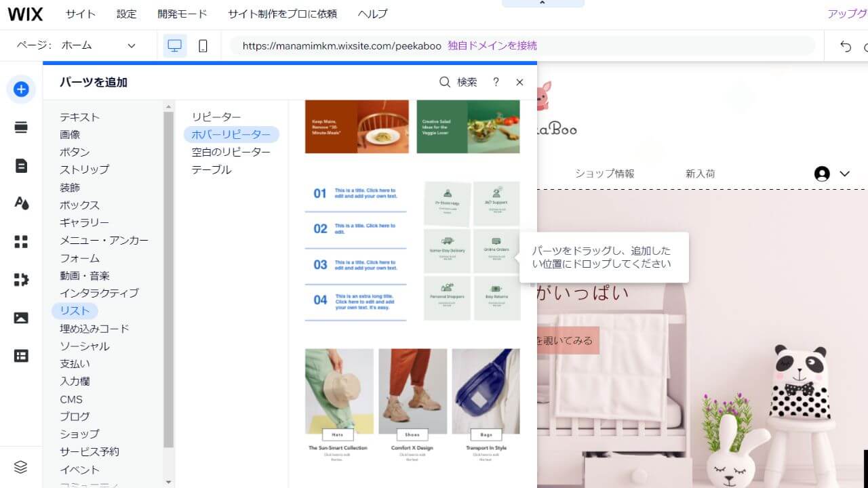This screenshot has width=868, height=488.
Task: Open the 開発モード menu
Action: coord(182,14)
